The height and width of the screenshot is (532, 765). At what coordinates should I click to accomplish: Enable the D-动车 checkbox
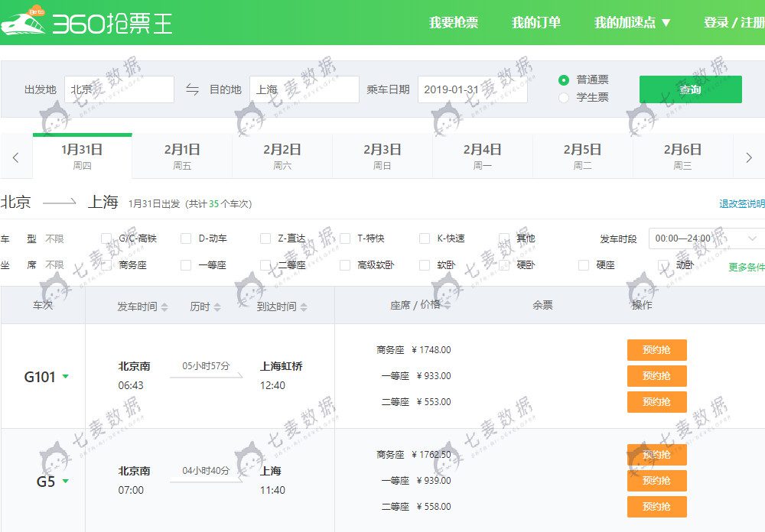(x=186, y=238)
